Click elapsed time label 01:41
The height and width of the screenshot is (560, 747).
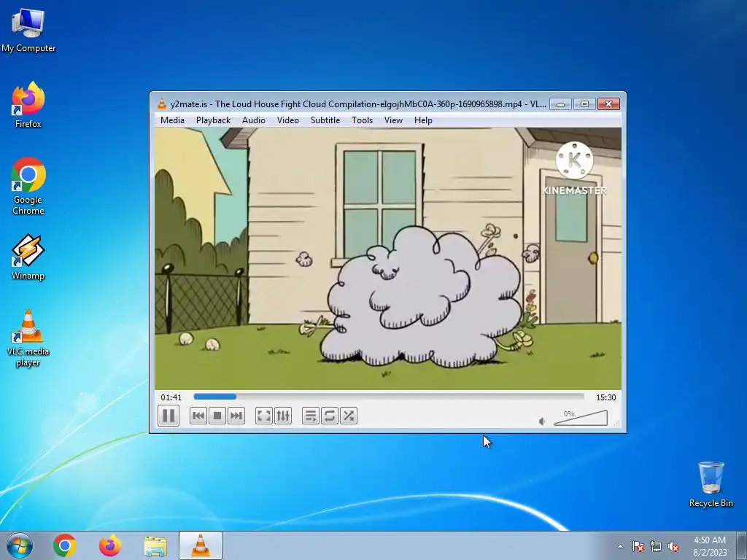(171, 397)
